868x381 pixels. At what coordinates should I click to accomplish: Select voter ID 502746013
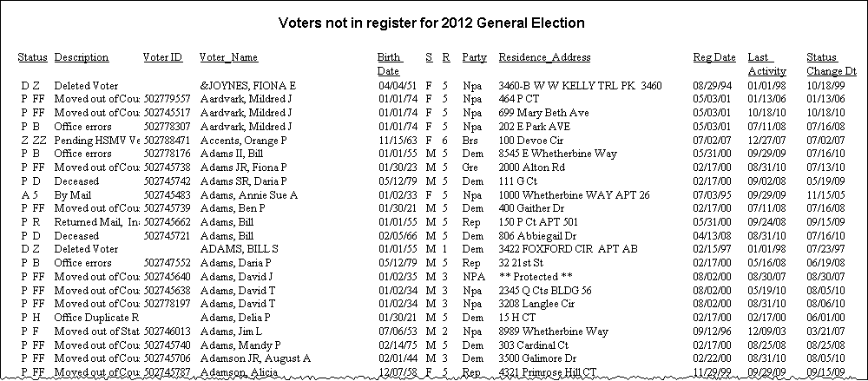pos(168,332)
